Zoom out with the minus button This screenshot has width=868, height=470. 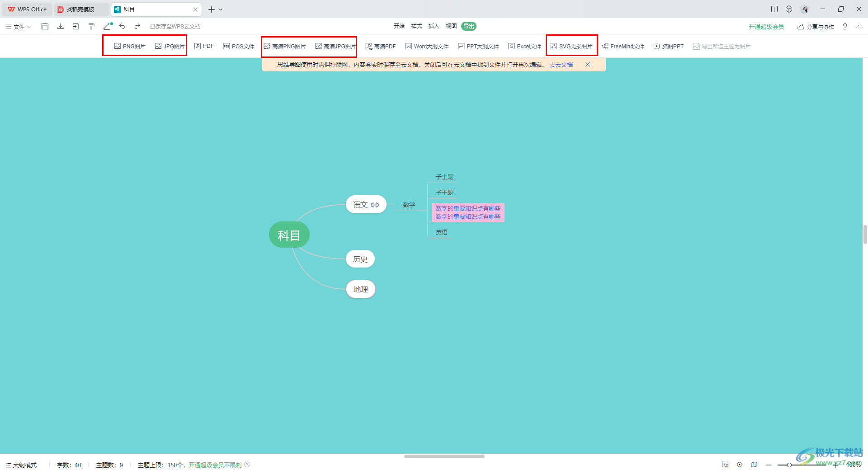(x=769, y=465)
